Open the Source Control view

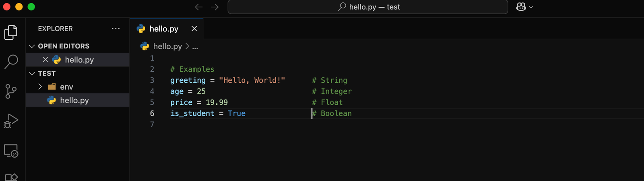click(x=11, y=92)
